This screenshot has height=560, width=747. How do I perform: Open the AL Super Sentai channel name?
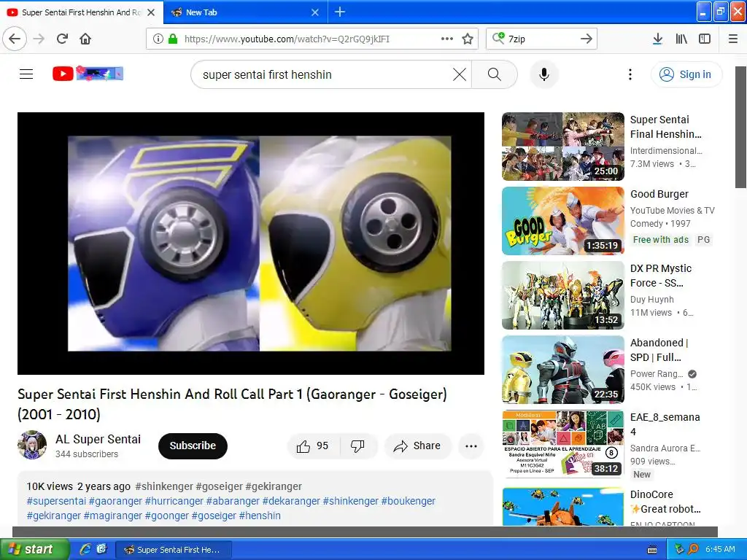(x=98, y=439)
